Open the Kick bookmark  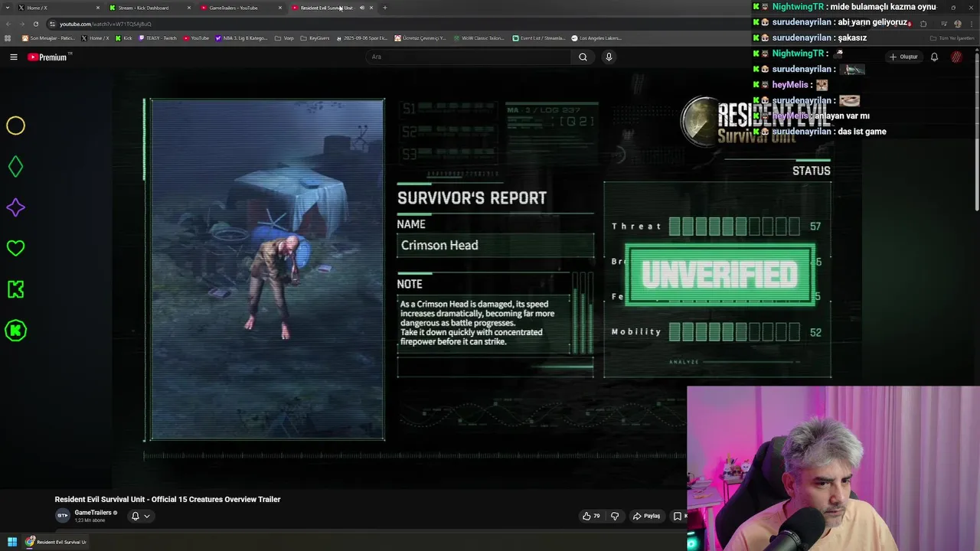click(124, 38)
